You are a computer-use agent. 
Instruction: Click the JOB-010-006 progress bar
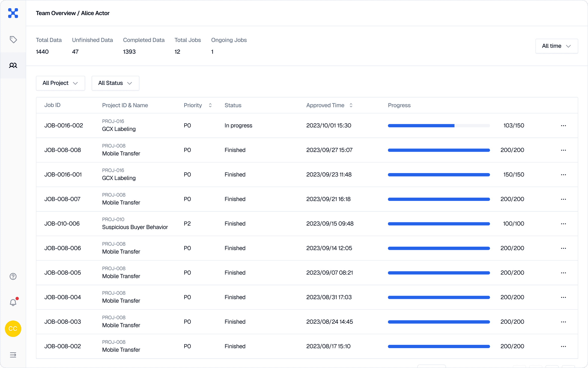point(439,224)
